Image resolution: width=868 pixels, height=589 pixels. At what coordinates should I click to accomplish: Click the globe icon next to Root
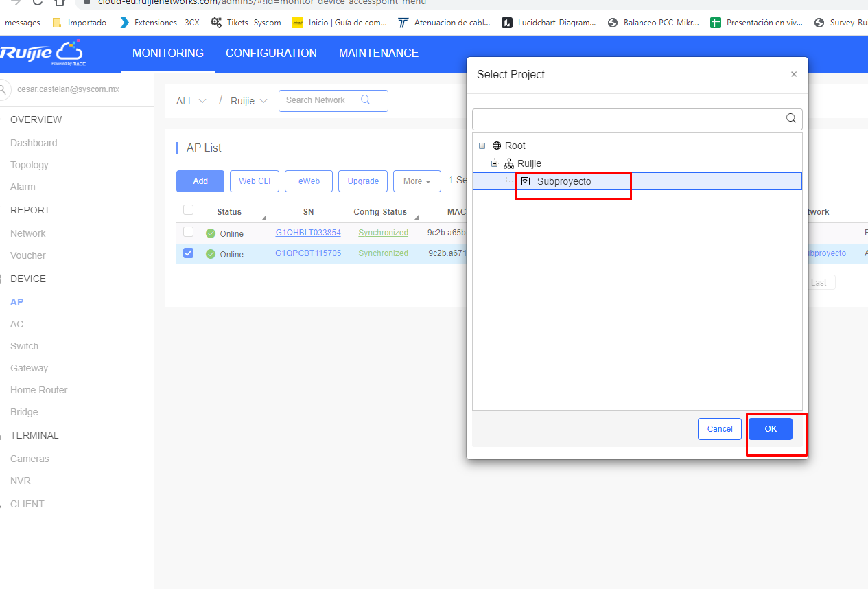click(497, 146)
